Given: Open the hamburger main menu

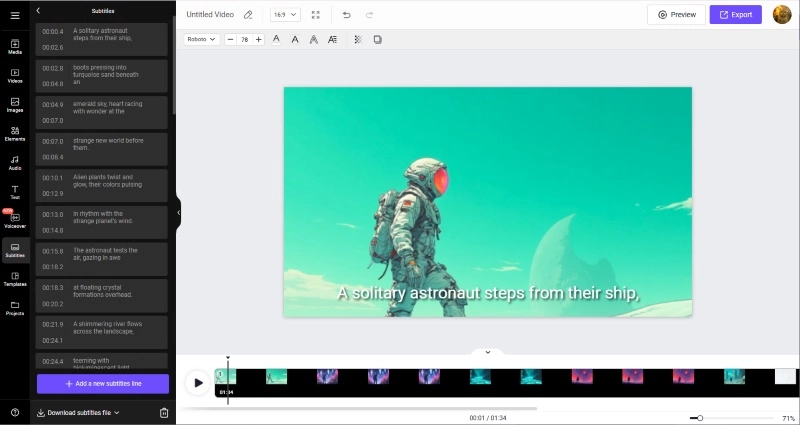Looking at the screenshot, I should click(x=15, y=15).
